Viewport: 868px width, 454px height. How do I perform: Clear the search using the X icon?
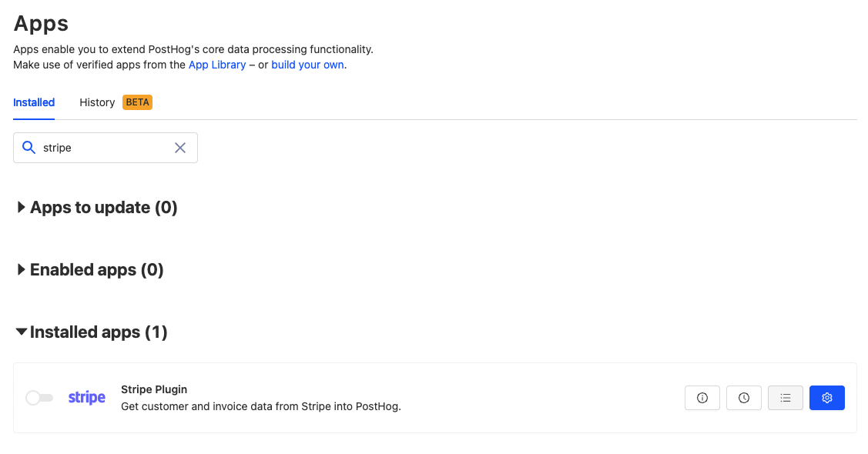pos(180,147)
